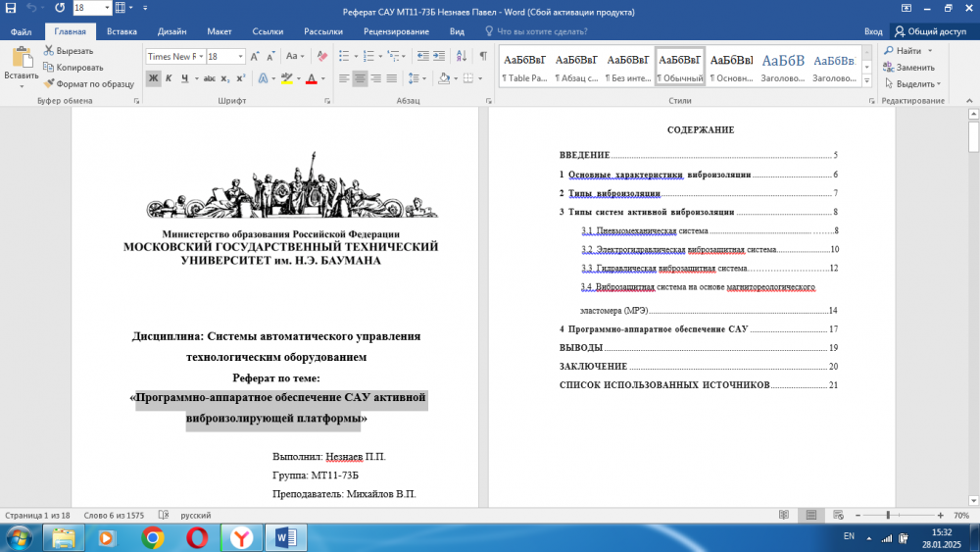Open the font size dropdown showing 18
This screenshot has height=552, width=980.
click(240, 57)
